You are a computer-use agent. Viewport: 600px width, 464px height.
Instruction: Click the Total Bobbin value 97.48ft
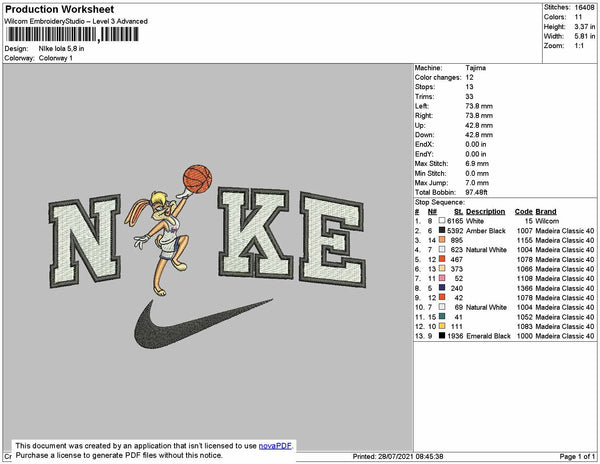tap(476, 192)
